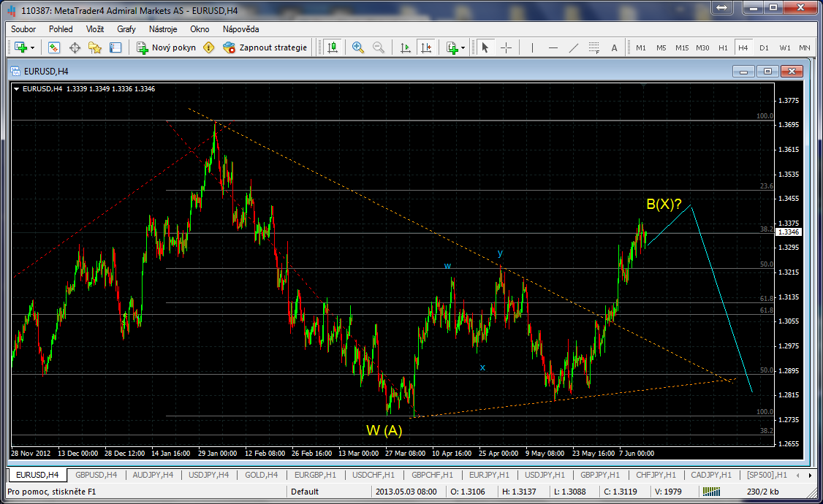Image resolution: width=823 pixels, height=504 pixels.
Task: Open Market Watch window icon
Action: (53, 47)
